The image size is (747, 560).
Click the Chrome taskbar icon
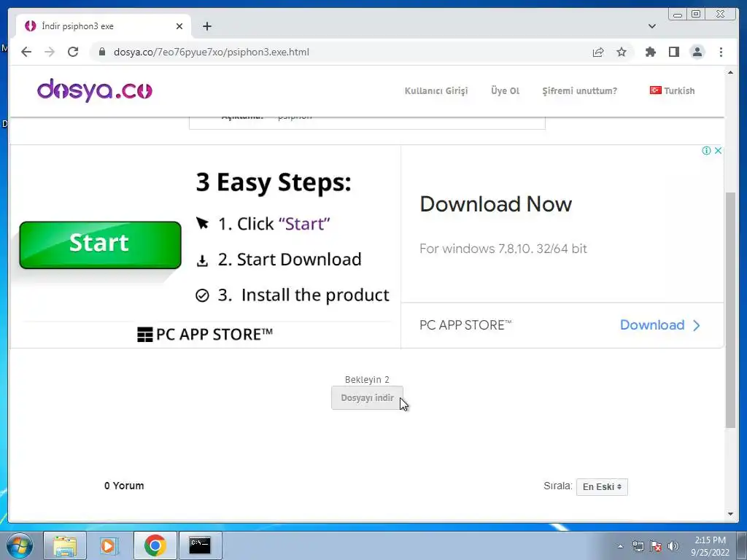pos(155,545)
